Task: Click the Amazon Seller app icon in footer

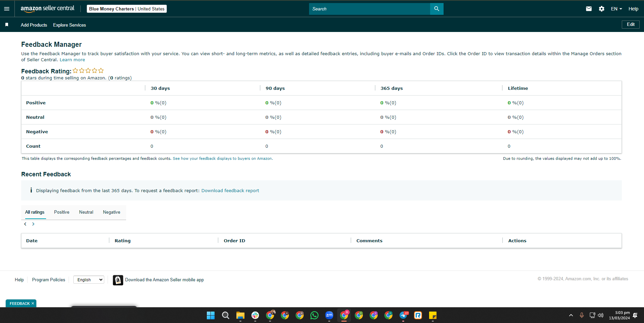Action: click(118, 280)
